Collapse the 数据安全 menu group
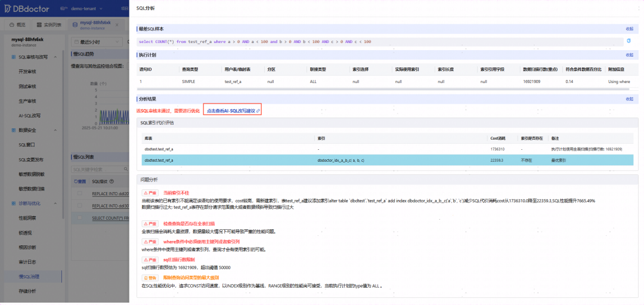 (x=55, y=130)
